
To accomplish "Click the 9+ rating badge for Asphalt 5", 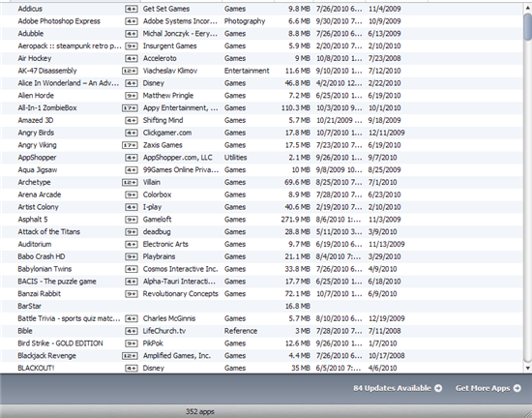I will coord(132,220).
